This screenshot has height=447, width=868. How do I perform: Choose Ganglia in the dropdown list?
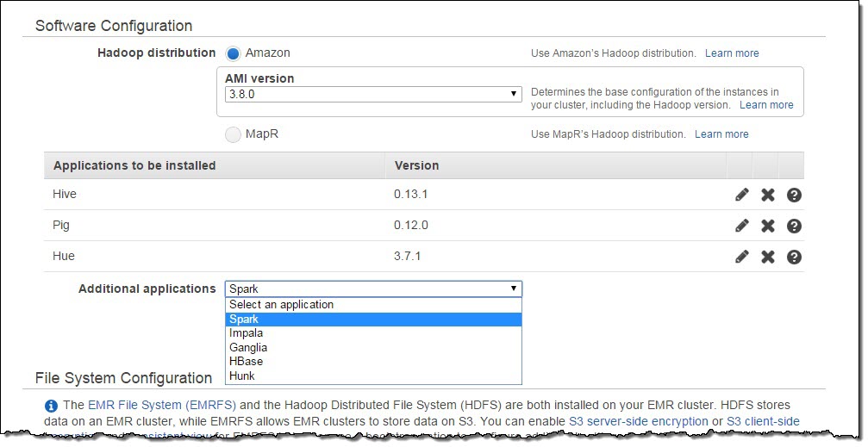[248, 348]
